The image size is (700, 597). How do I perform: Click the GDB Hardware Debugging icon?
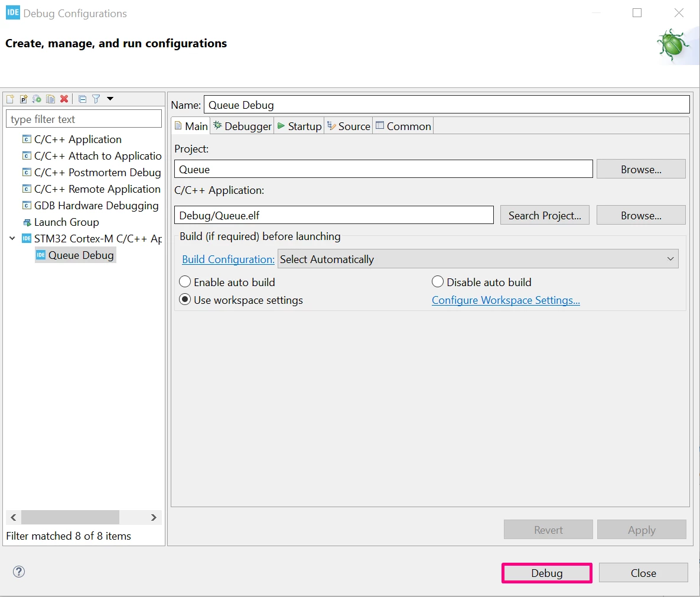(27, 205)
